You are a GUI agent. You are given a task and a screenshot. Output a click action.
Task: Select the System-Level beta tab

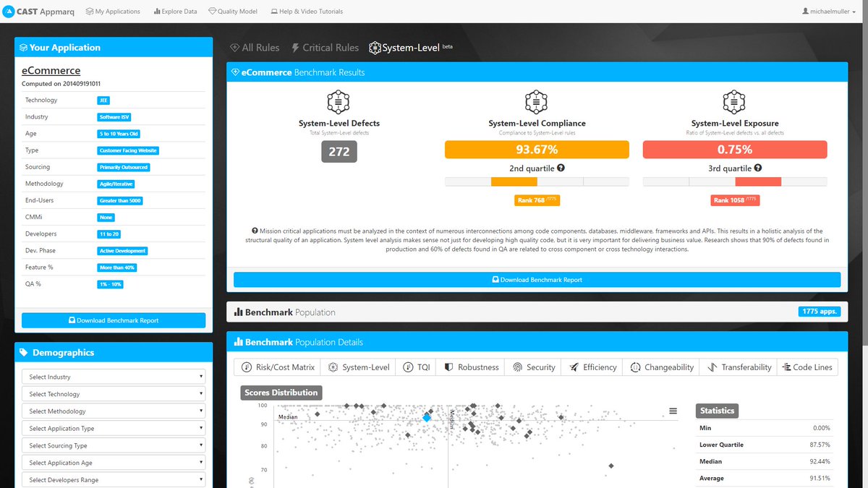410,48
